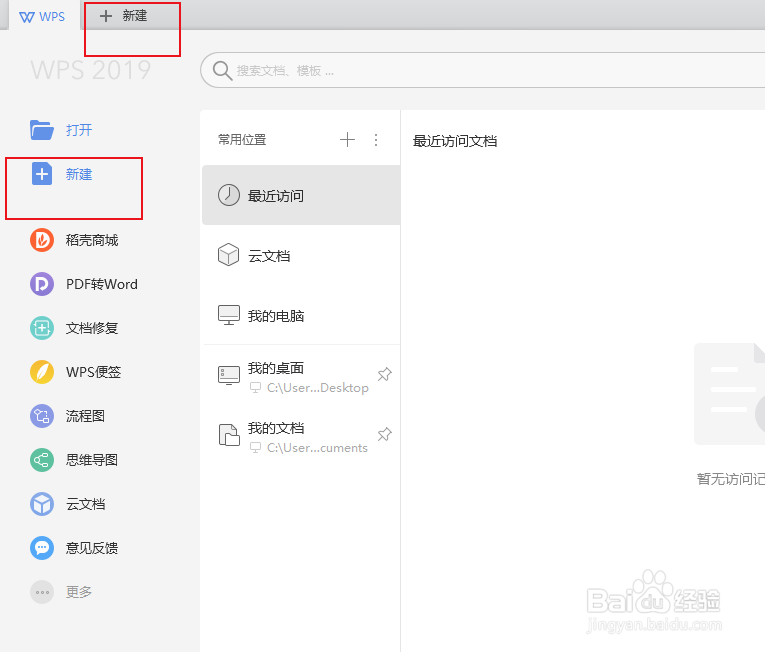Open the 常用位置 vertical dots menu
This screenshot has width=765, height=652.
tap(376, 140)
